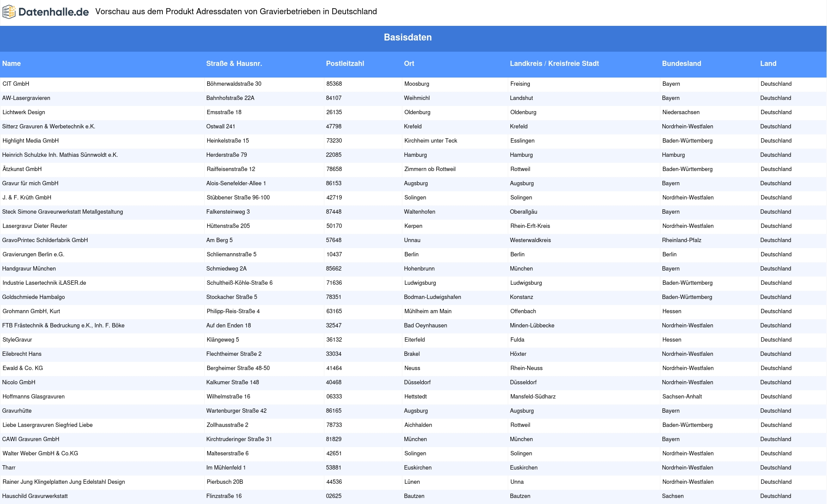827x504 pixels.
Task: Select the Bundesland column header
Action: [x=681, y=63]
